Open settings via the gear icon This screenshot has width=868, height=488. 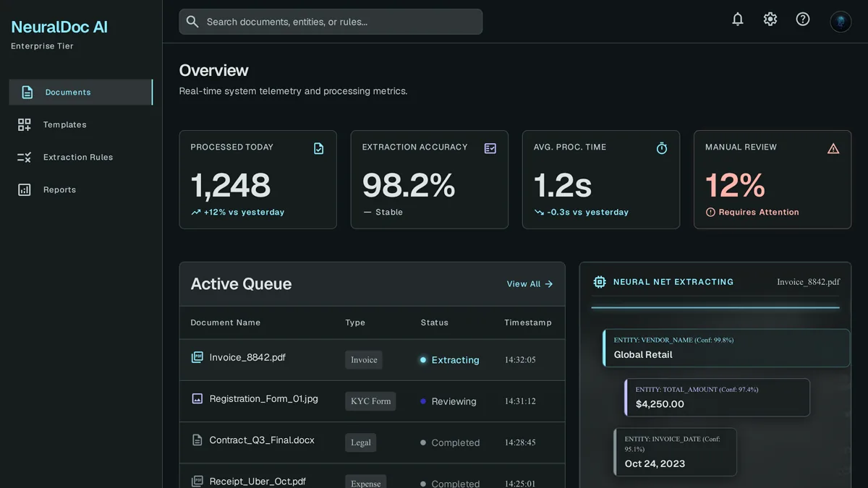point(770,20)
